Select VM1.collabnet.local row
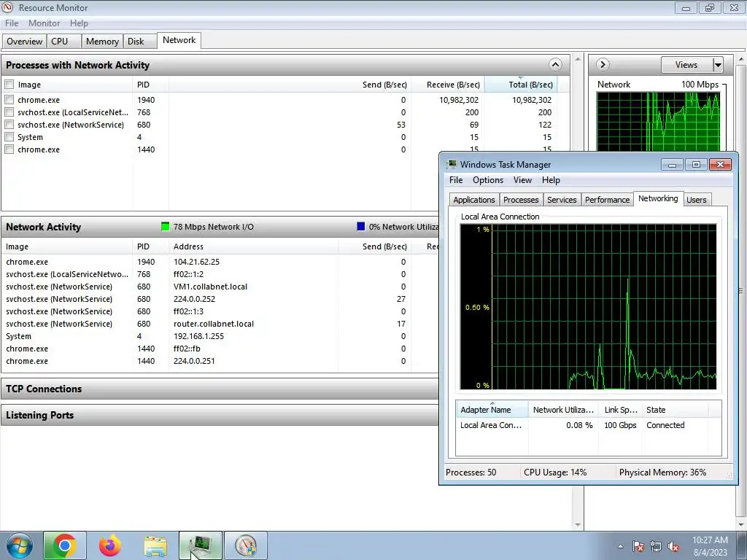The width and height of the screenshot is (747, 560). [x=220, y=287]
